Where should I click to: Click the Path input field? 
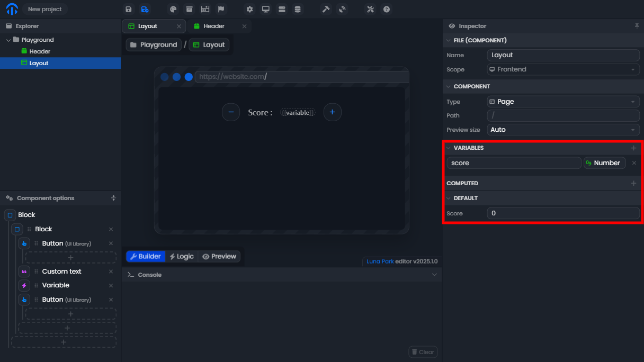(x=563, y=115)
